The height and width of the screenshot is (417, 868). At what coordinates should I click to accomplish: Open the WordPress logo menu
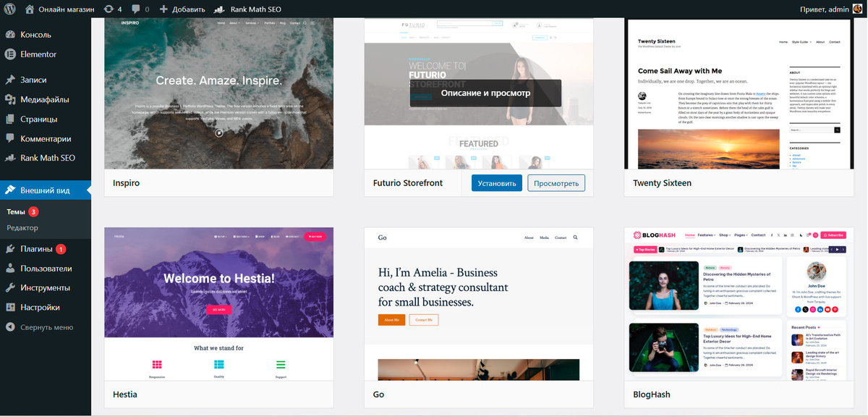9,9
